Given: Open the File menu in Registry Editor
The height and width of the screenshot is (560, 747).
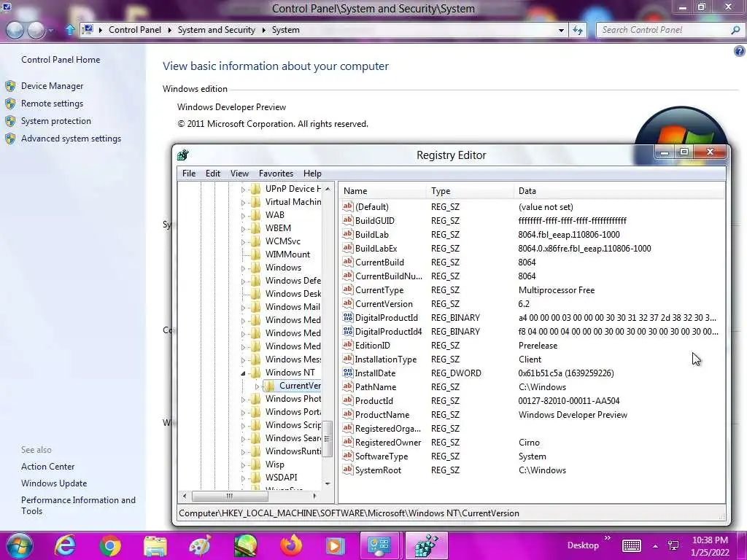Looking at the screenshot, I should (x=189, y=174).
